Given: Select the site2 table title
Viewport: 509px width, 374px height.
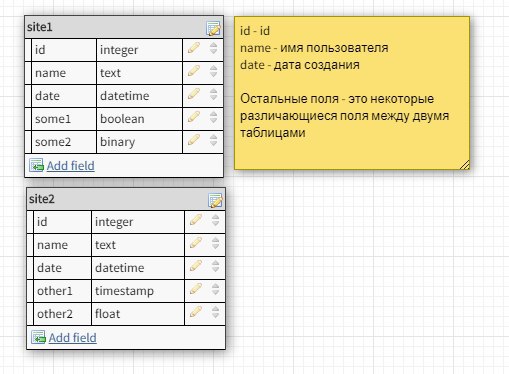Looking at the screenshot, I should tap(42, 199).
